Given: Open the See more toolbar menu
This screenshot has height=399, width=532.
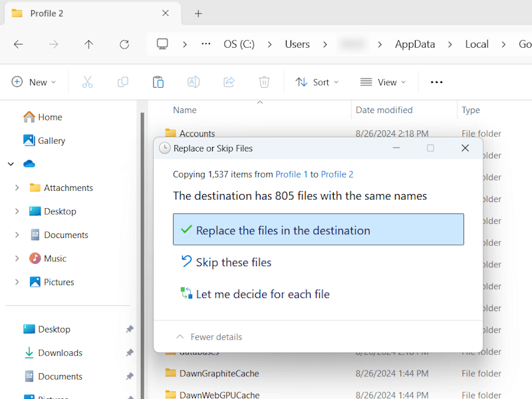Looking at the screenshot, I should click(x=436, y=81).
